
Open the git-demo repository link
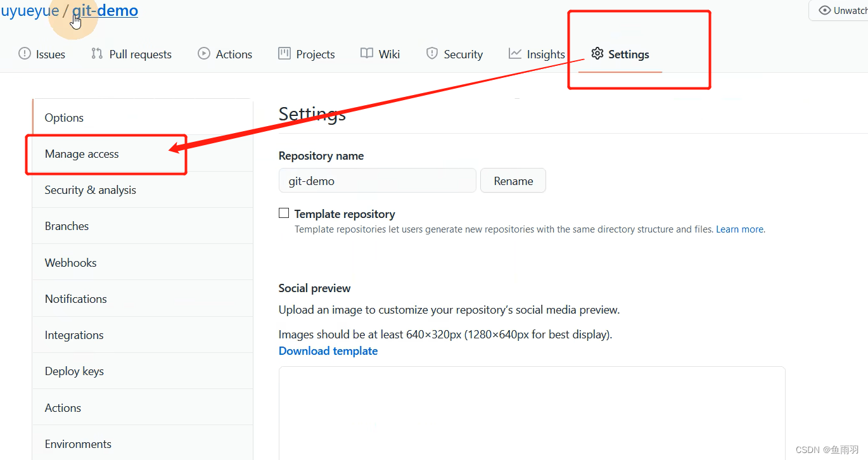105,11
